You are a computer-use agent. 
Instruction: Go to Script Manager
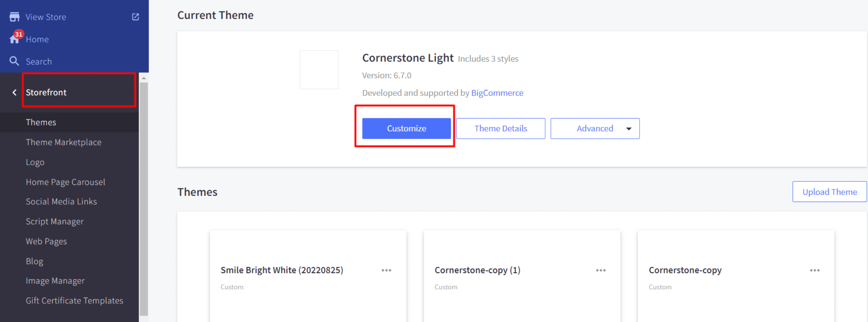click(x=55, y=221)
